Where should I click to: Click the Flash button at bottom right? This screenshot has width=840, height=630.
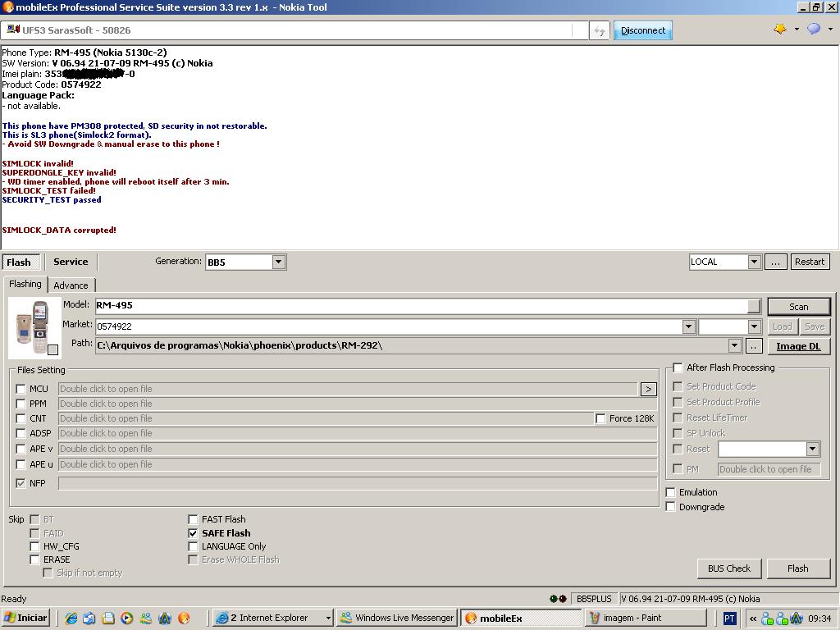click(798, 568)
